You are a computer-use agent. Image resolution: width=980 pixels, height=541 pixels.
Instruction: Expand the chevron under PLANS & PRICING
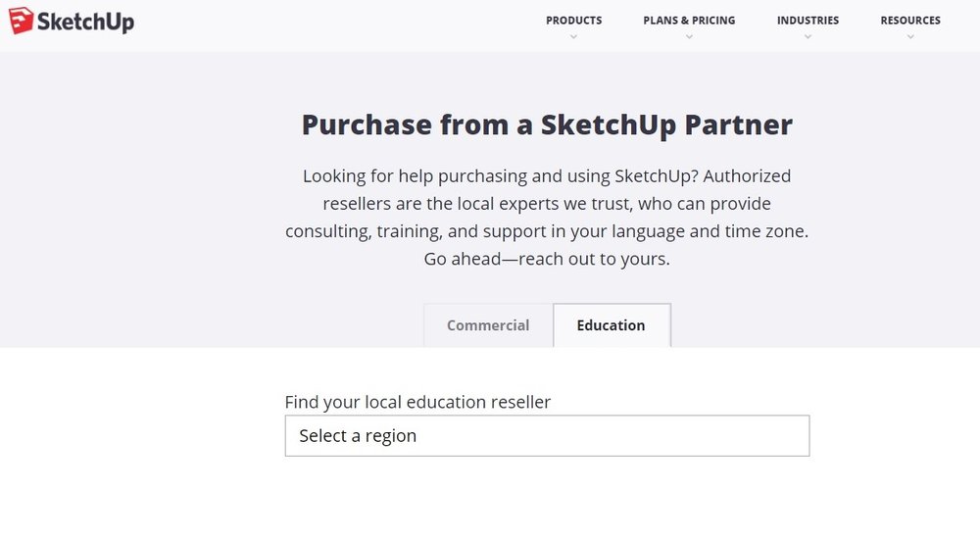(689, 37)
